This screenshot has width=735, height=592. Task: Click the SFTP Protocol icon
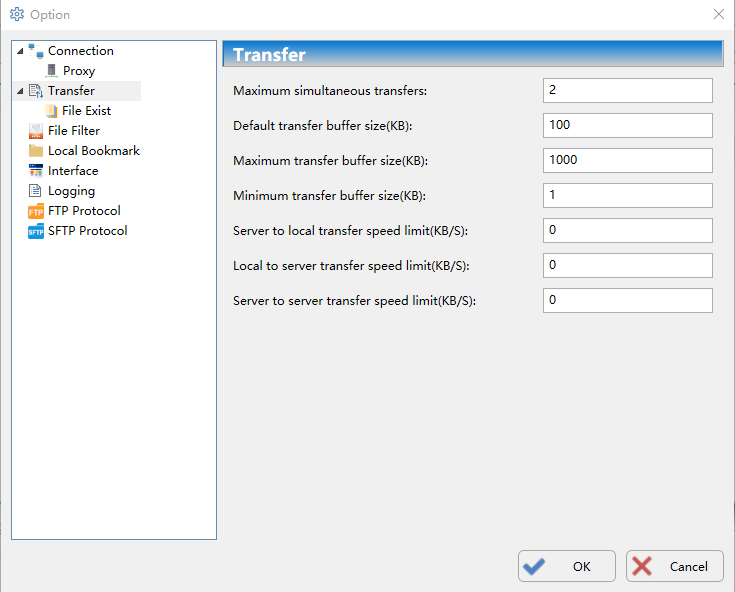pos(36,231)
